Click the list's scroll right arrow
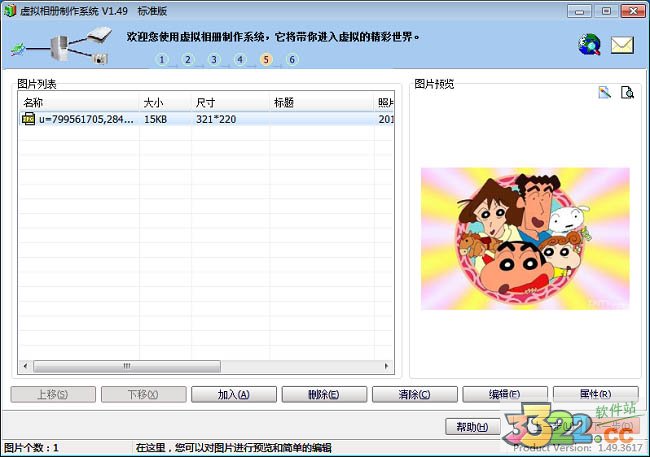 click(x=386, y=366)
